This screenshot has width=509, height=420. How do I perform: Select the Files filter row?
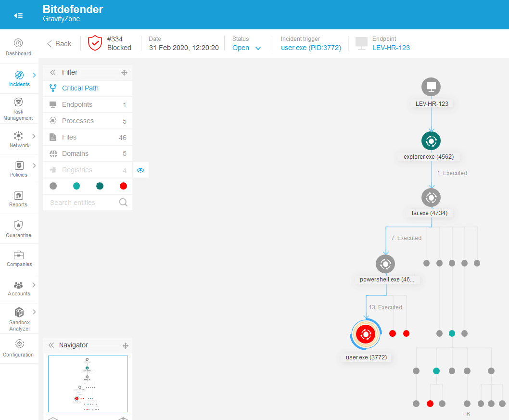pos(88,137)
